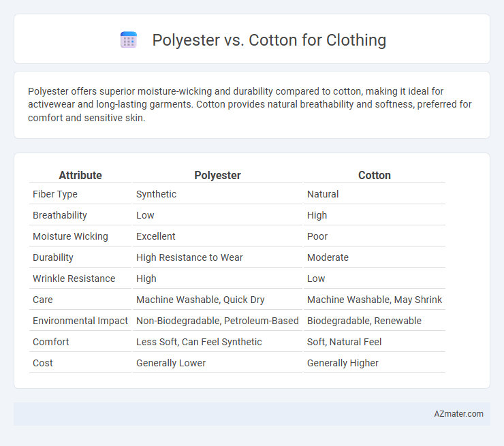
Task: Select the Breathability row label
Action: click(x=60, y=215)
